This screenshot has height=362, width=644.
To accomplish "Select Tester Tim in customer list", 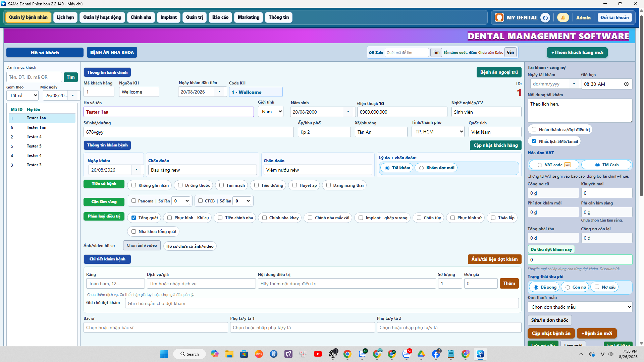I will click(42, 127).
